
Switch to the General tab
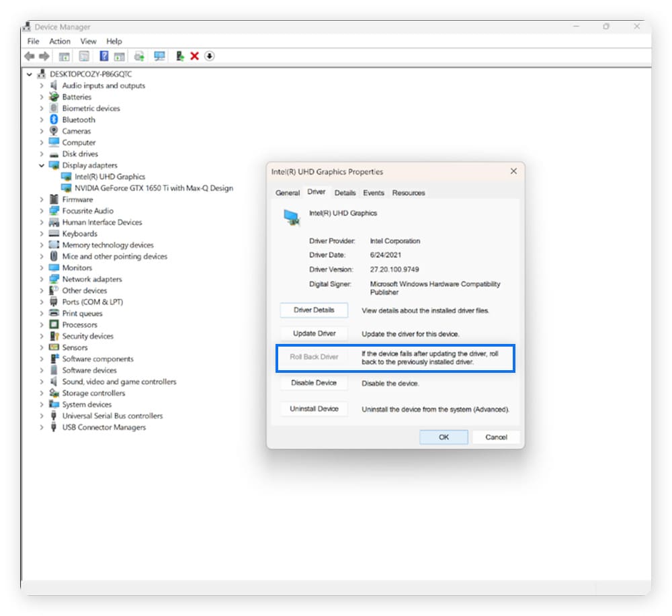click(x=288, y=193)
